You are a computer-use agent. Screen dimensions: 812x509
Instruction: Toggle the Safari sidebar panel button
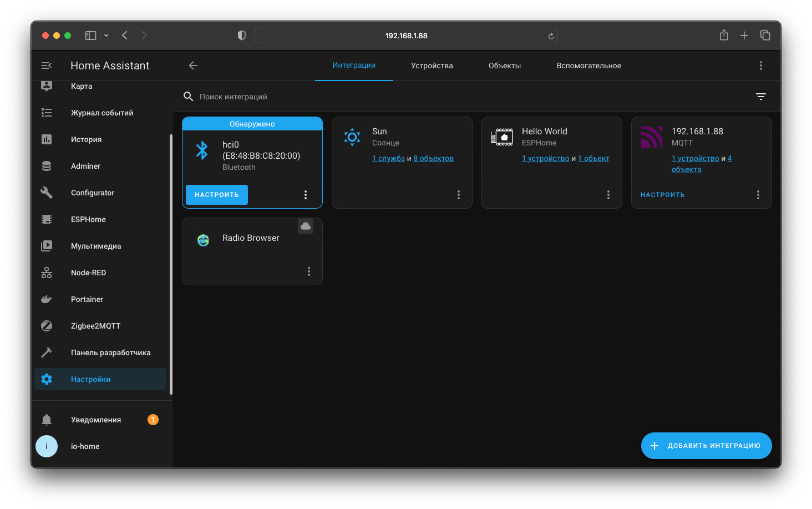(x=91, y=36)
